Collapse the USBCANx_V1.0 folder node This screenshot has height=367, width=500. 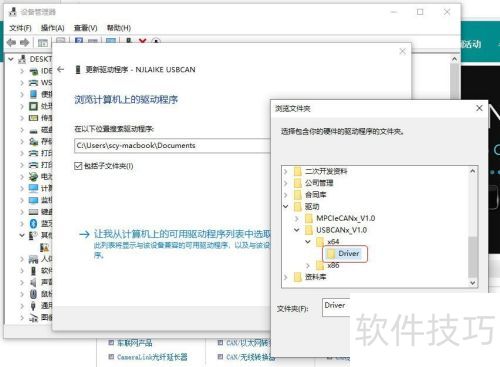(297, 230)
